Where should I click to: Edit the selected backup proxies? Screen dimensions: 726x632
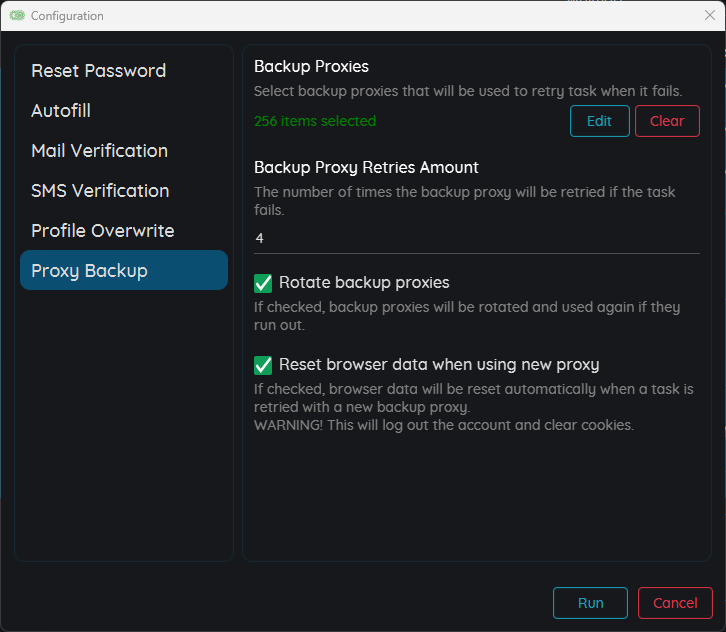pos(600,121)
